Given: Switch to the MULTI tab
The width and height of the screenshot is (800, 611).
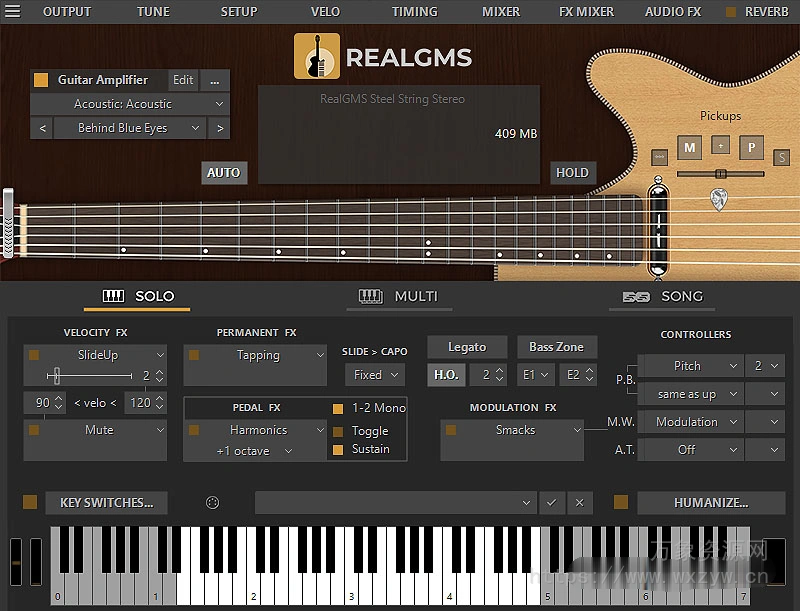Looking at the screenshot, I should tap(400, 297).
